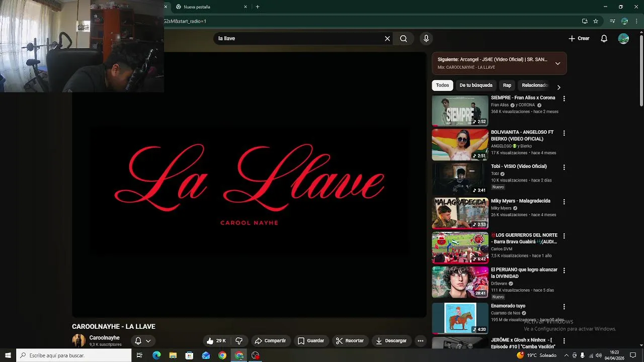
Task: Like the video with 29 K thumbs up
Action: tap(216, 341)
